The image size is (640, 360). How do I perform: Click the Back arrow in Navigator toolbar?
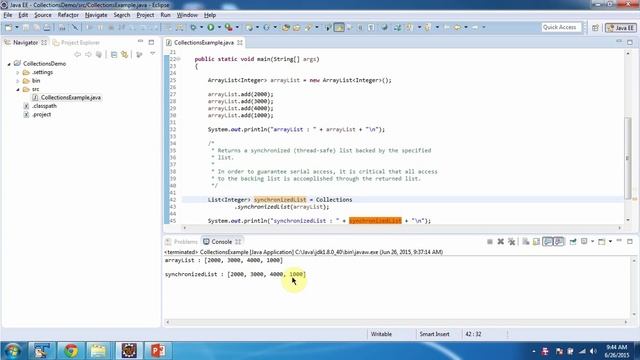[78, 54]
